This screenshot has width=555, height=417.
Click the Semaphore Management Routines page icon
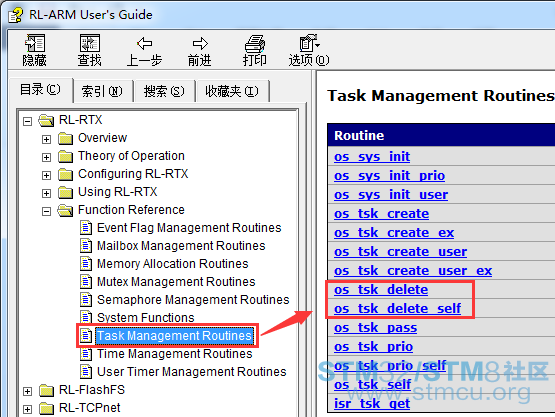pos(86,300)
